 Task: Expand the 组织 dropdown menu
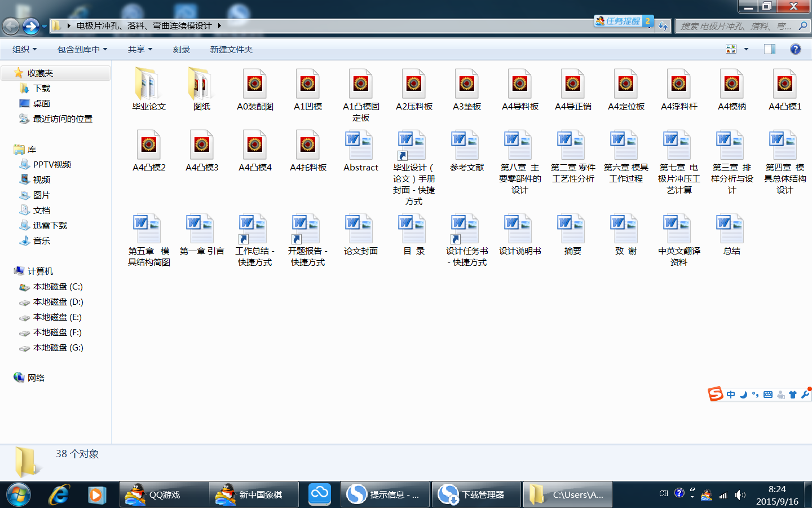24,49
